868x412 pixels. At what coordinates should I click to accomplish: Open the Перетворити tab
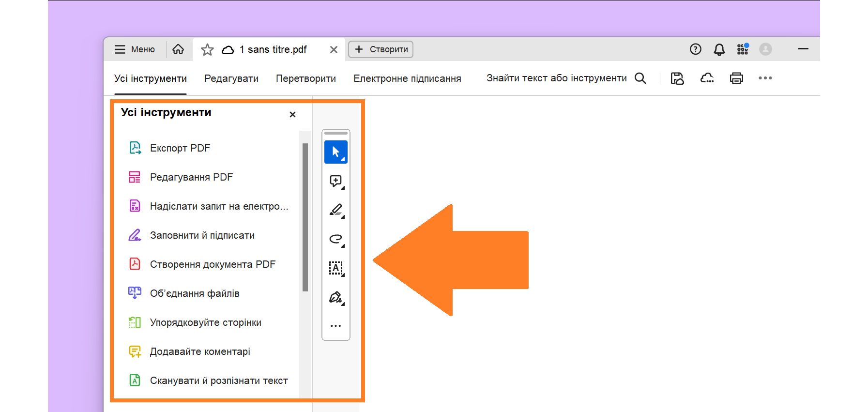click(x=306, y=78)
